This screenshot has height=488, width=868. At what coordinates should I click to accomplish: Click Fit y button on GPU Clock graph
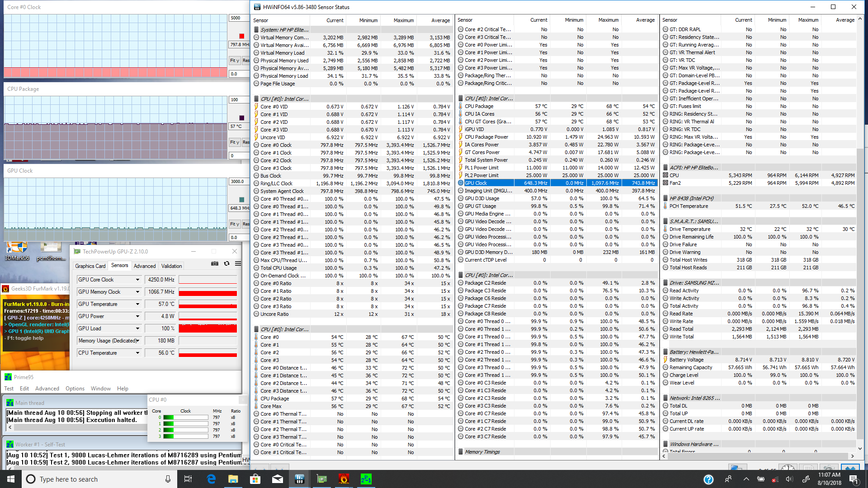[234, 224]
